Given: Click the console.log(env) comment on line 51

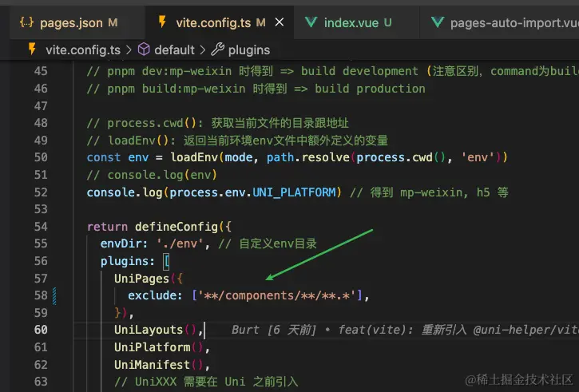Looking at the screenshot, I should click(152, 175).
